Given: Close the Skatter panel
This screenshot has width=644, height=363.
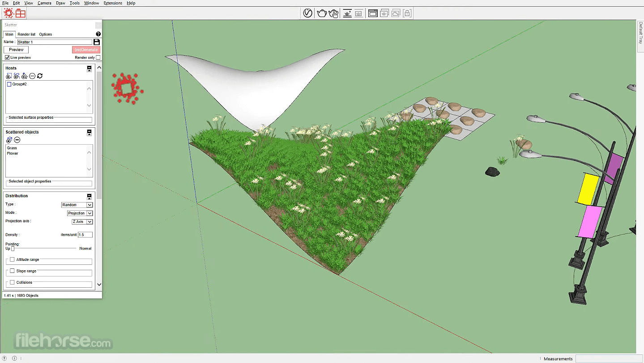Looking at the screenshot, I should pyautogui.click(x=98, y=25).
